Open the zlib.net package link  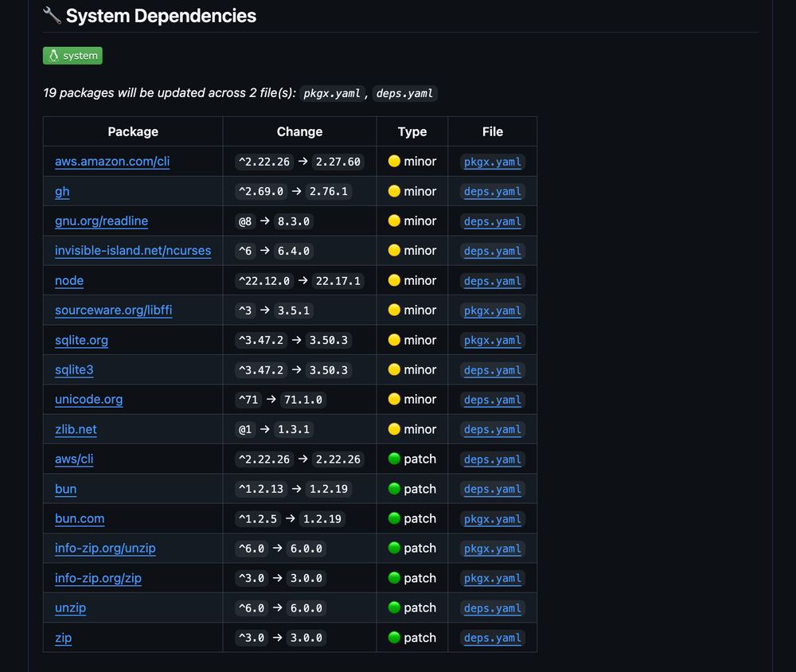click(76, 429)
